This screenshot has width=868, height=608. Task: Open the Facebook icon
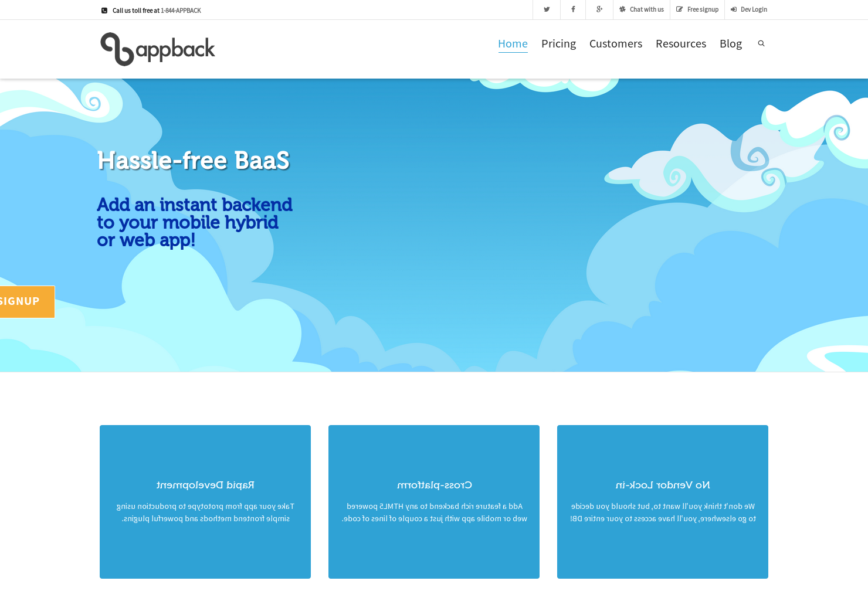tap(572, 9)
